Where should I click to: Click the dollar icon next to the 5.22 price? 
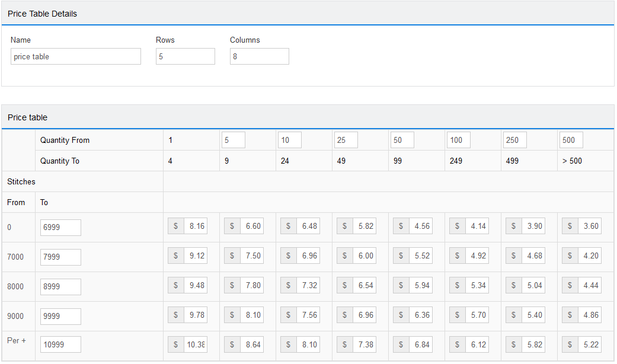[570, 344]
